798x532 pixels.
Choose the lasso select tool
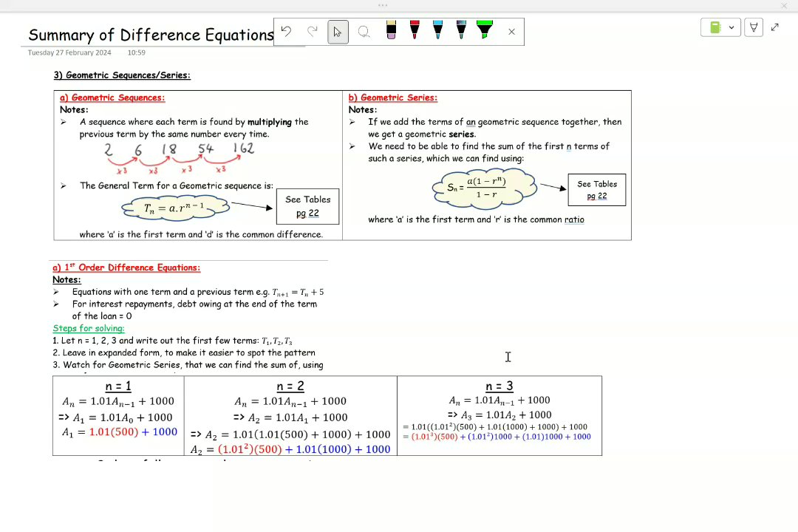[x=364, y=32]
